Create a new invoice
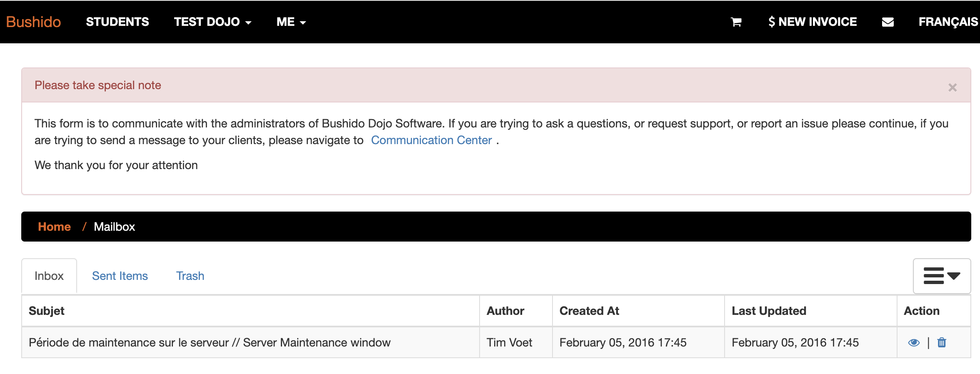Screen dimensions: 980x374 pos(812,22)
